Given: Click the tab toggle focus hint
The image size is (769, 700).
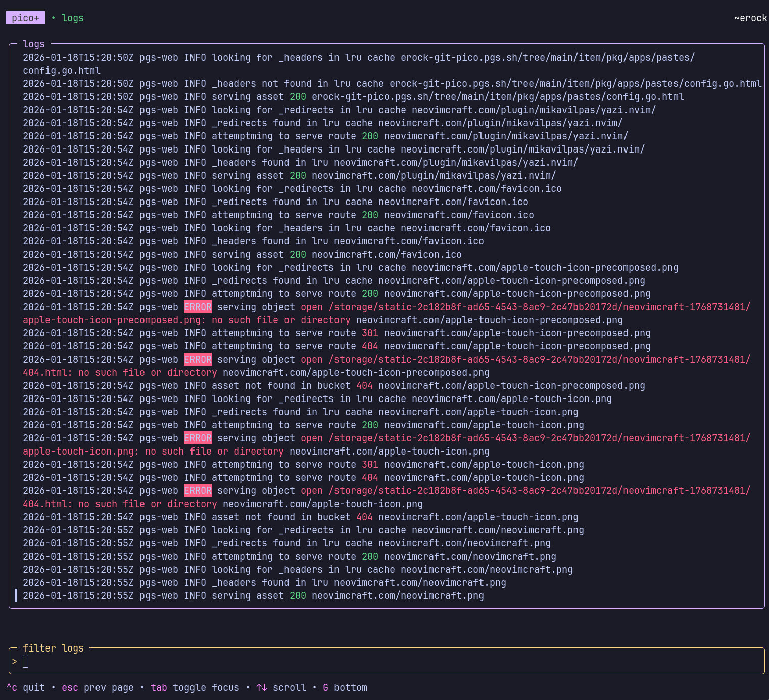Looking at the screenshot, I should pyautogui.click(x=195, y=688).
